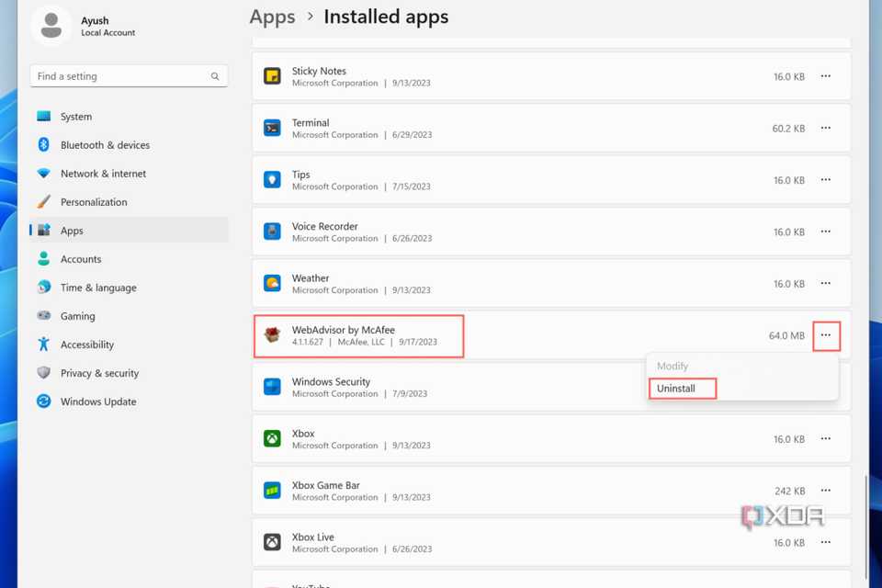Screen dimensions: 882x588
Task: Open more options for Terminal
Action: (x=825, y=128)
